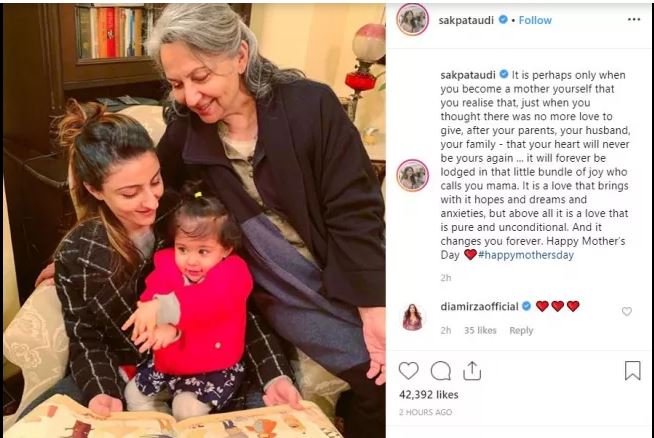Click the sakpataudi caption avatar
This screenshot has height=438, width=654.
(413, 175)
